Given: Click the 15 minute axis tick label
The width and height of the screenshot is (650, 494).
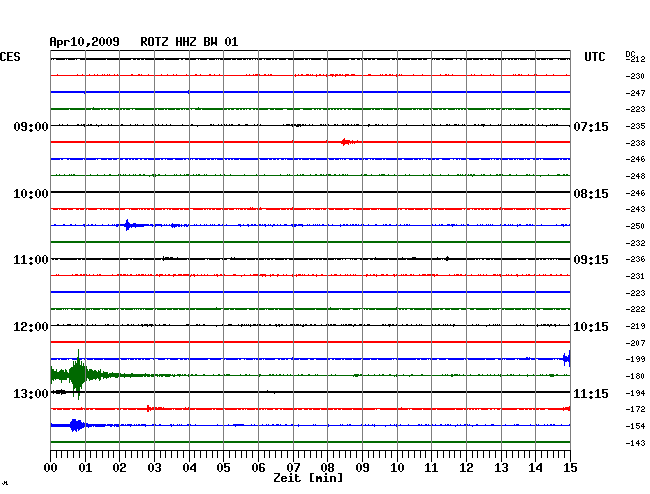Looking at the screenshot, I should click(570, 468).
